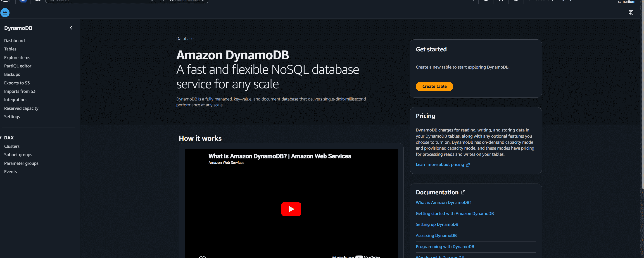Open the blue hamburger navigation menu
The image size is (644, 258).
pyautogui.click(x=5, y=12)
